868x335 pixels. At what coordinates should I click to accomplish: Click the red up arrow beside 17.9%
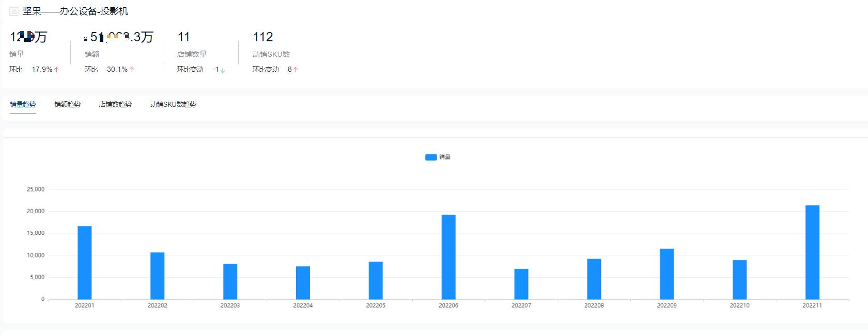57,70
